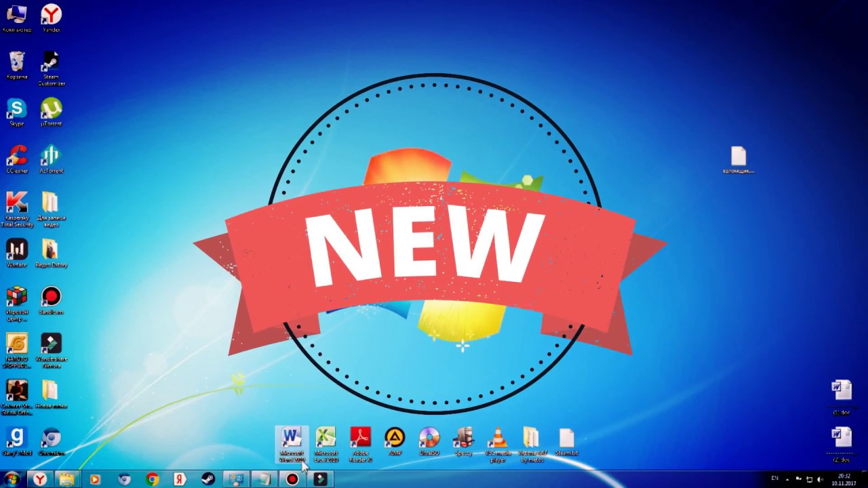868x488 pixels.
Task: Open Windows Explorer from the taskbar
Action: click(66, 479)
